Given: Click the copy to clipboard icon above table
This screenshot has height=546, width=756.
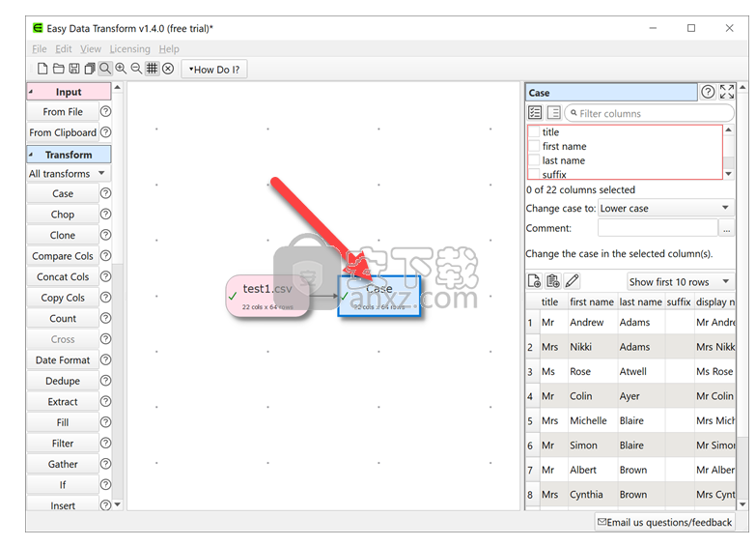Looking at the screenshot, I should click(x=553, y=281).
